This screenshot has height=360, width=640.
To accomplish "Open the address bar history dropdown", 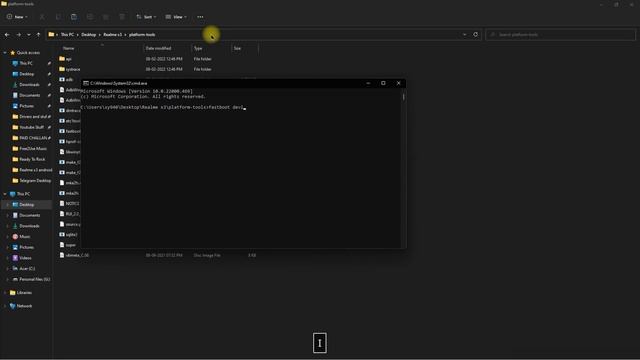I will coord(464,35).
